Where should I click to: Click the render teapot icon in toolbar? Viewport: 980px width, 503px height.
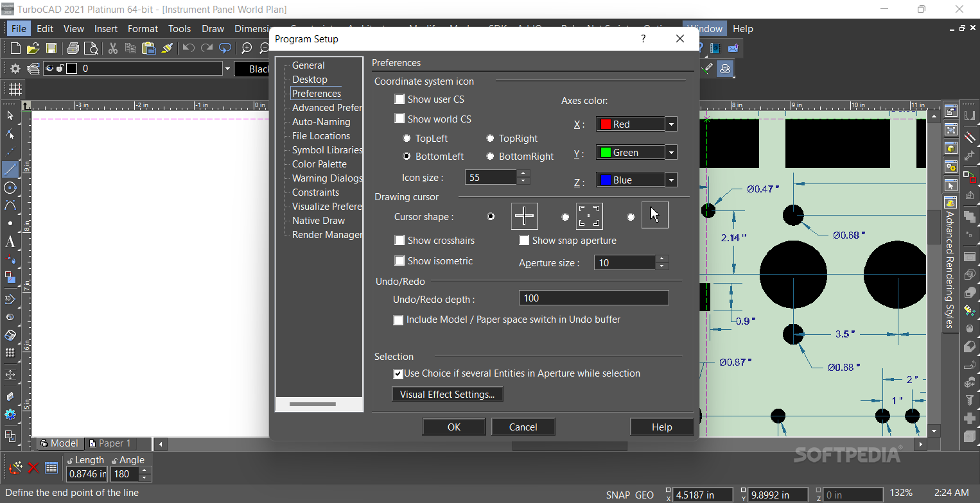pyautogui.click(x=725, y=69)
